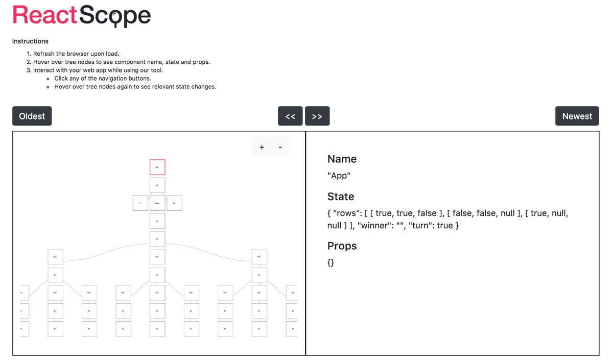Zoom out of the component tree view
The width and height of the screenshot is (613, 364).
(x=280, y=147)
